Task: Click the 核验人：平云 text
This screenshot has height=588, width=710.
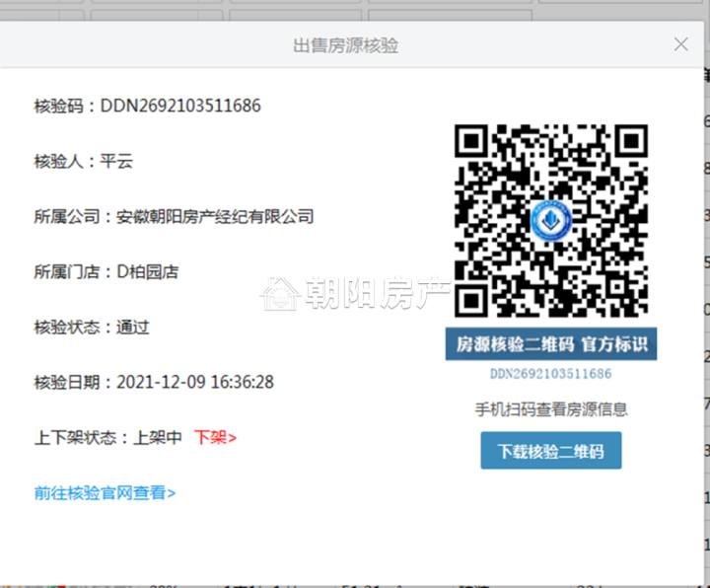Action: [x=84, y=161]
